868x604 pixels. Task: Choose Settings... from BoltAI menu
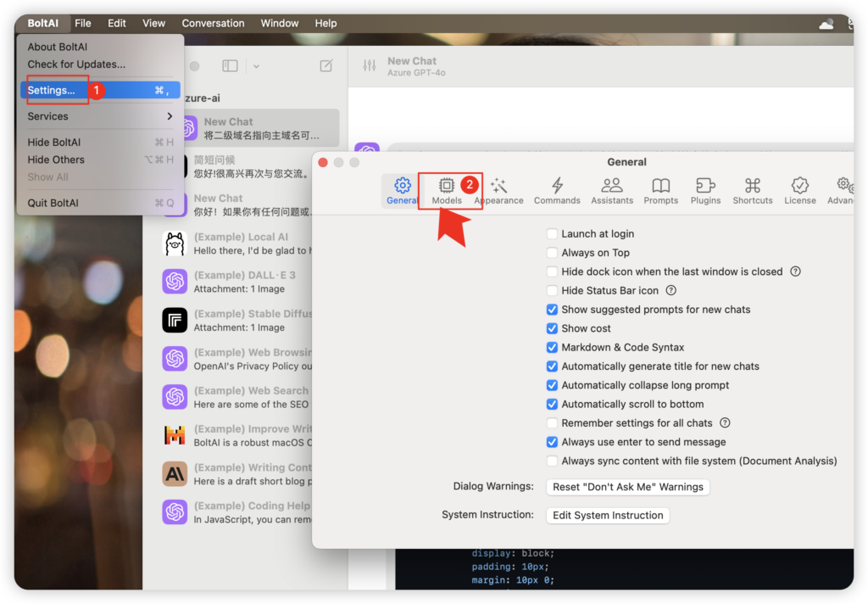click(x=100, y=90)
